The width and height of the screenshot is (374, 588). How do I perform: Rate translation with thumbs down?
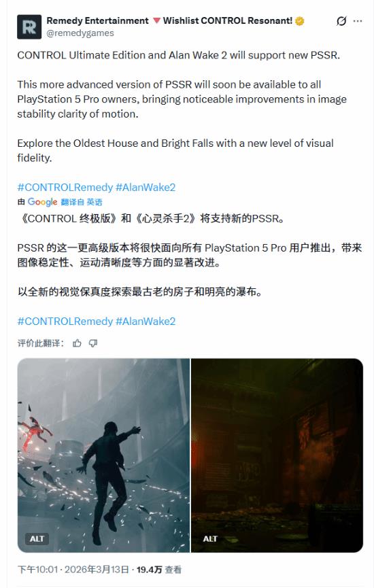coord(93,343)
